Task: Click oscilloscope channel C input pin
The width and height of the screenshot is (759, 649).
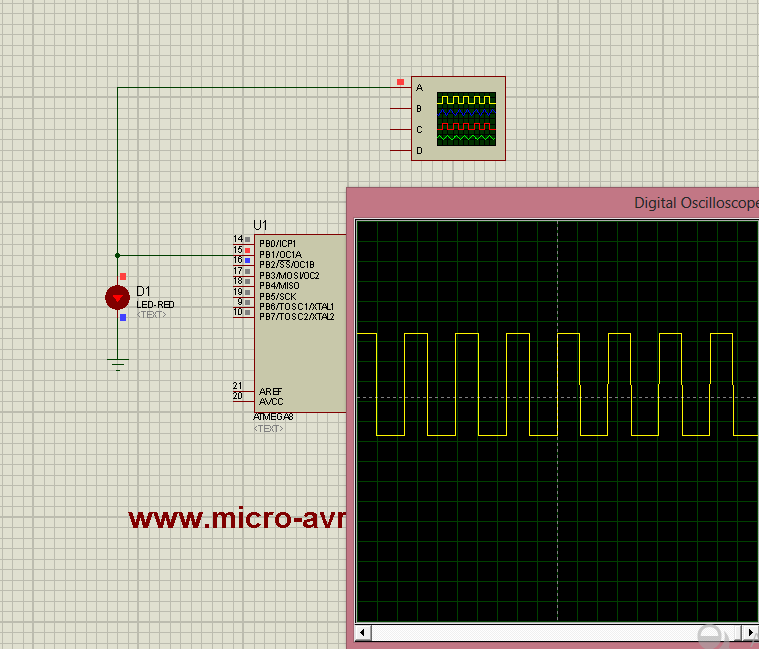Action: coord(401,129)
